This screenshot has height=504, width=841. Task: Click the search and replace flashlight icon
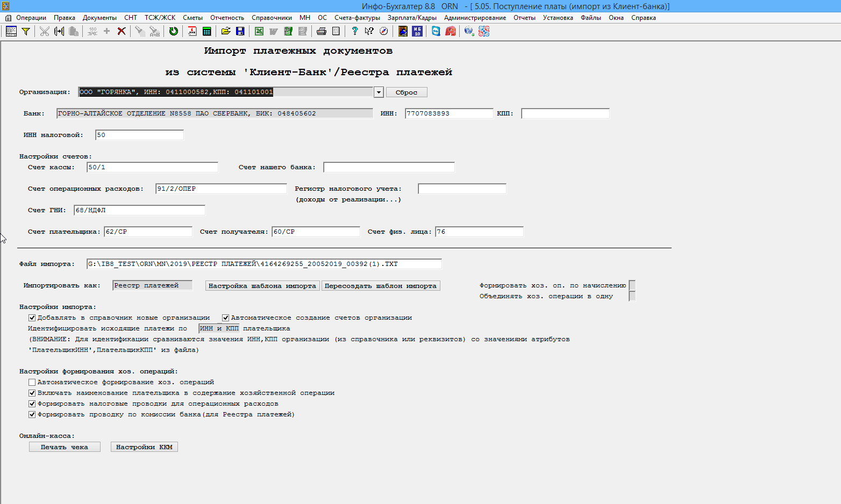(x=155, y=31)
